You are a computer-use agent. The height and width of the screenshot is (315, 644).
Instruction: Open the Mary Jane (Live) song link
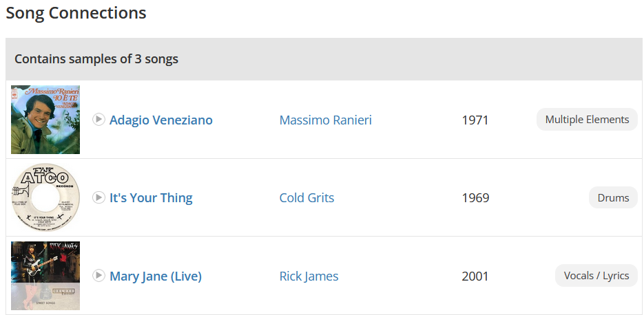[156, 276]
